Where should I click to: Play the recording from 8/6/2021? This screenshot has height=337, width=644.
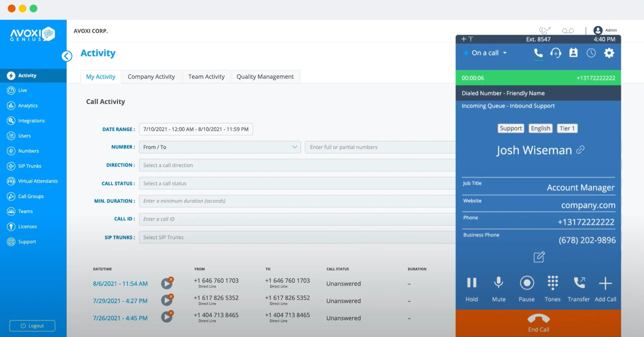tap(167, 283)
